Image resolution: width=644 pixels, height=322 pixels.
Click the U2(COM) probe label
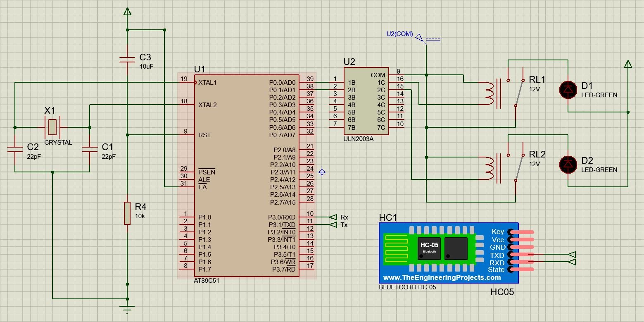click(x=399, y=34)
